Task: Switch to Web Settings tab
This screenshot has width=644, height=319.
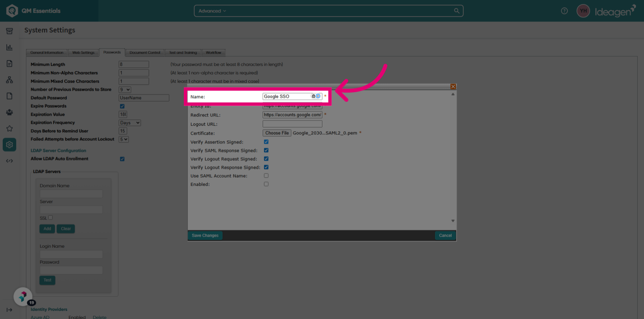Action: (x=83, y=53)
